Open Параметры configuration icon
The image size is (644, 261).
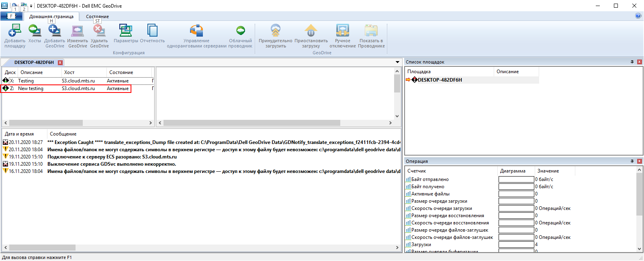coord(126,31)
